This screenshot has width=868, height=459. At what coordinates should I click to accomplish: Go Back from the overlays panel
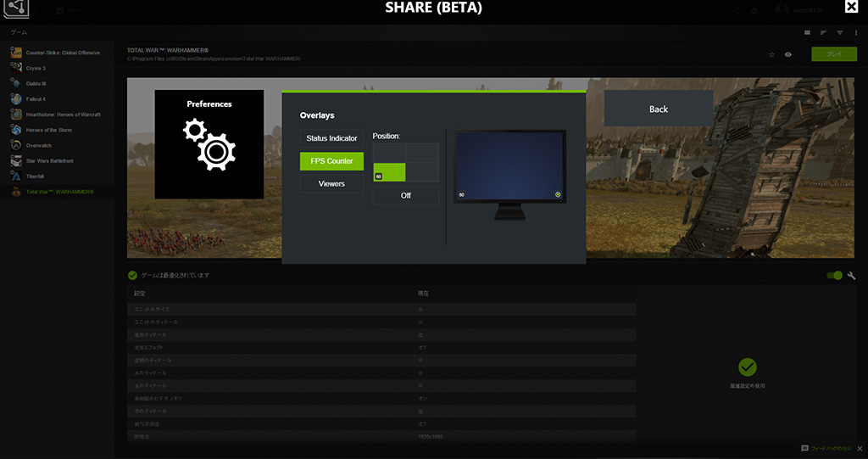(658, 109)
